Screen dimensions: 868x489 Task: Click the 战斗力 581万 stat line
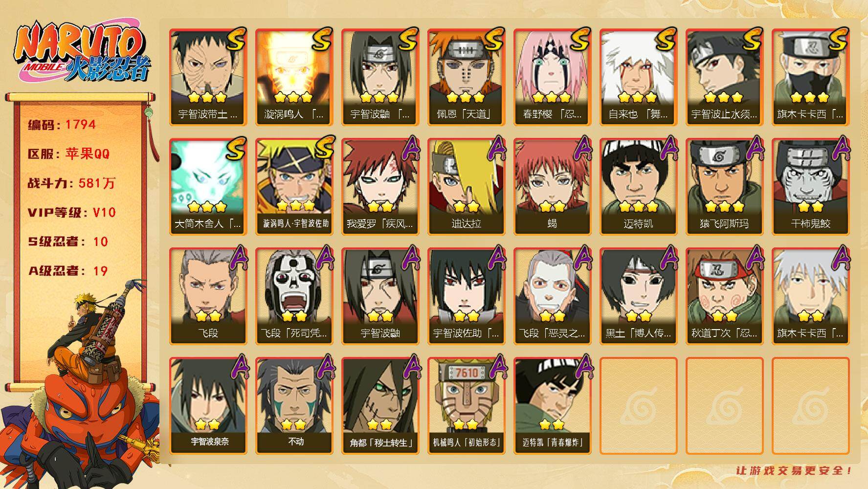(71, 183)
